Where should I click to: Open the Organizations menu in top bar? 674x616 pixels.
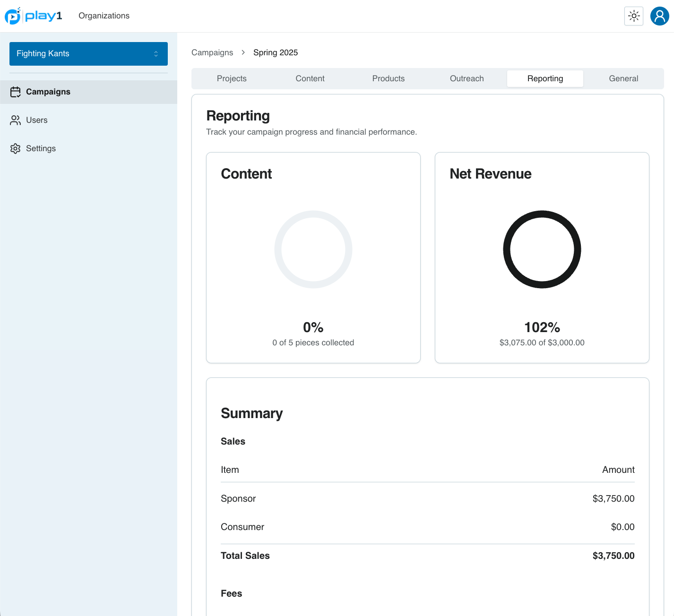pos(104,16)
